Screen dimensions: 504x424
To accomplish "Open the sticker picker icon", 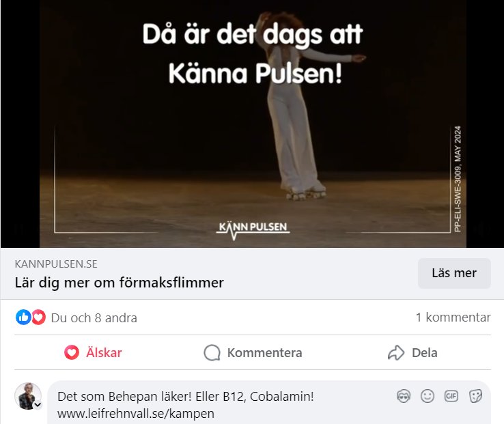I will point(475,396).
